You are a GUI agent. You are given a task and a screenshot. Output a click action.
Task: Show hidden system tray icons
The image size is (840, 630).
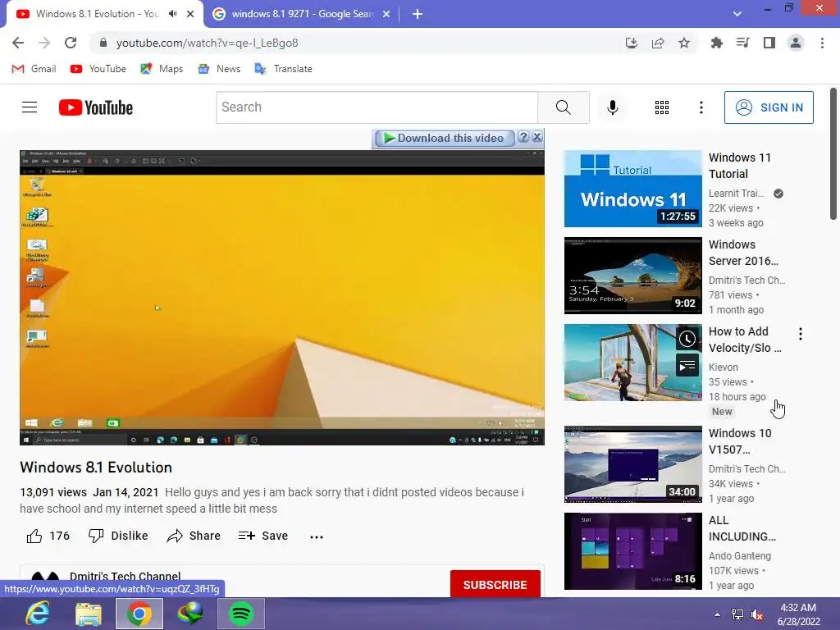tap(717, 614)
